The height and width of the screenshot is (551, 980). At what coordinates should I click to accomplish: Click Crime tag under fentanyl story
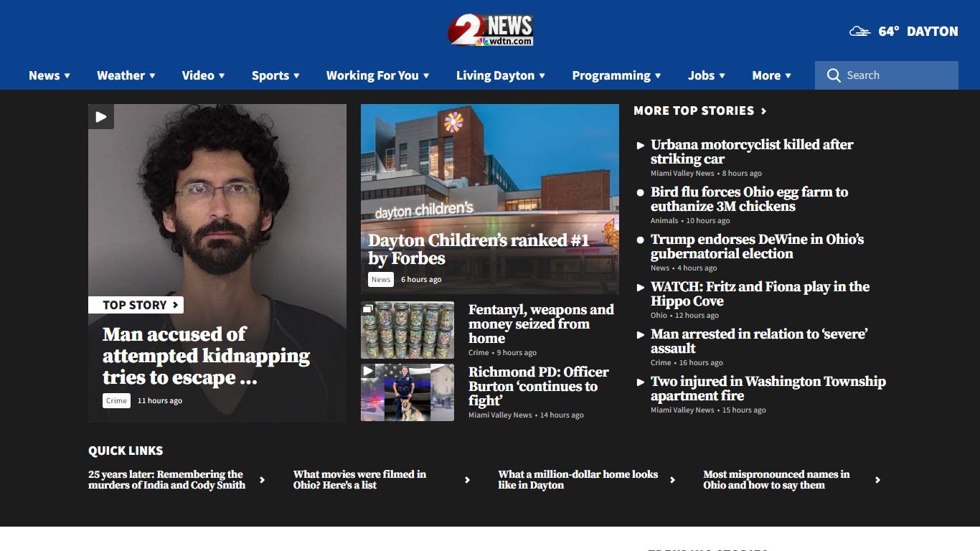click(479, 353)
